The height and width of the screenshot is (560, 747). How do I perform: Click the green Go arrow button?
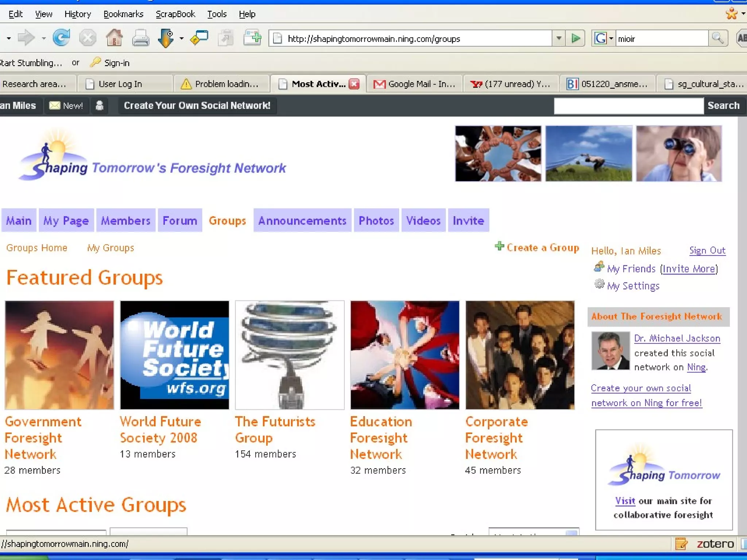pos(576,38)
